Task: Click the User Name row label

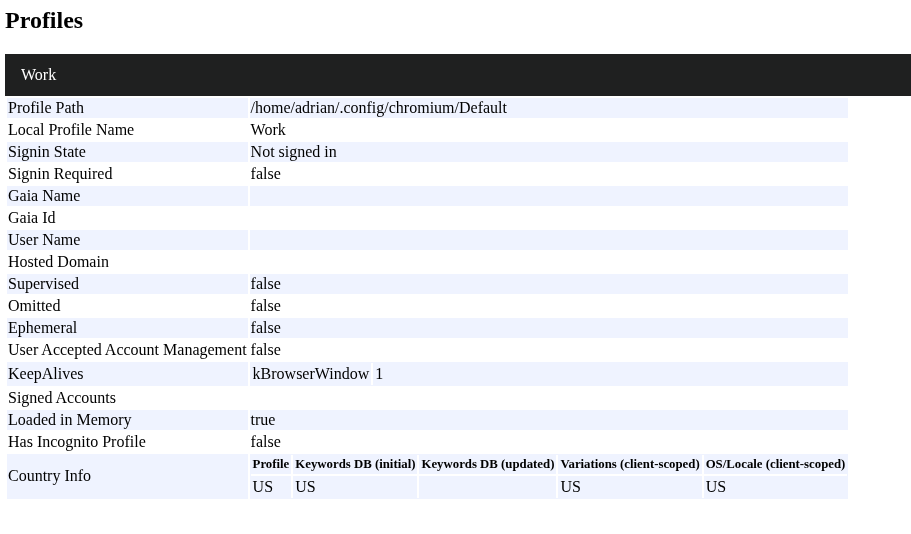Action: (44, 240)
